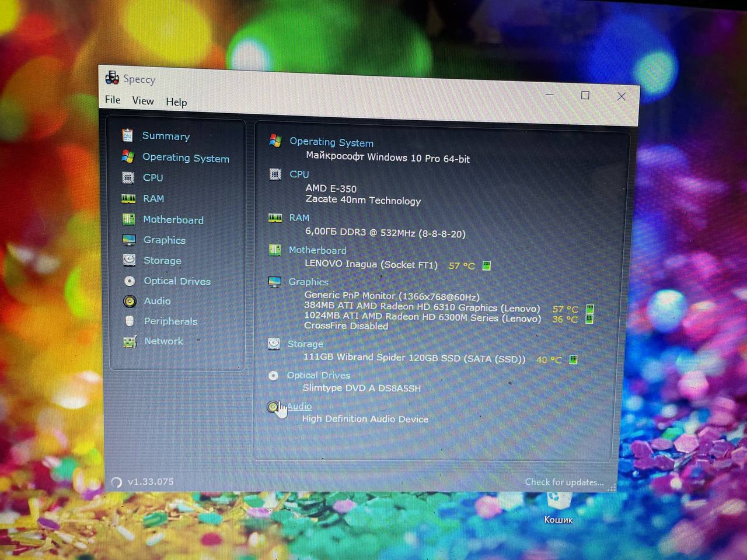
Task: Open RAM section from the sidebar
Action: [153, 198]
